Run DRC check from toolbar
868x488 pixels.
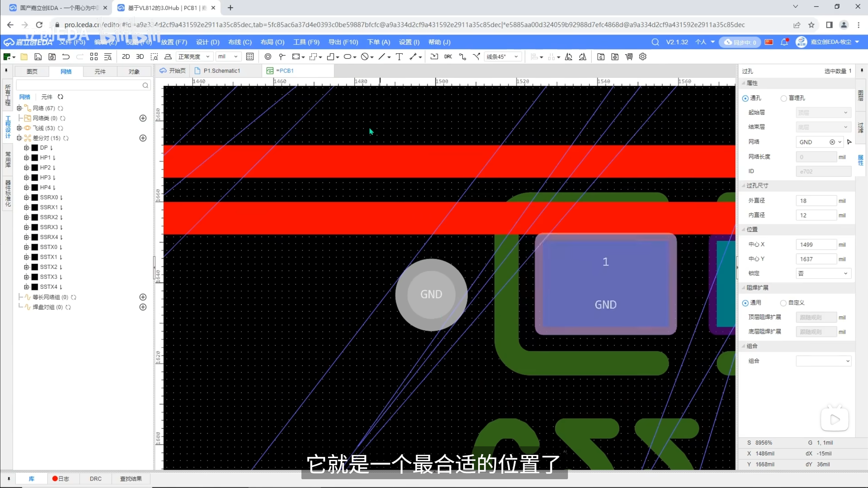tap(448, 57)
